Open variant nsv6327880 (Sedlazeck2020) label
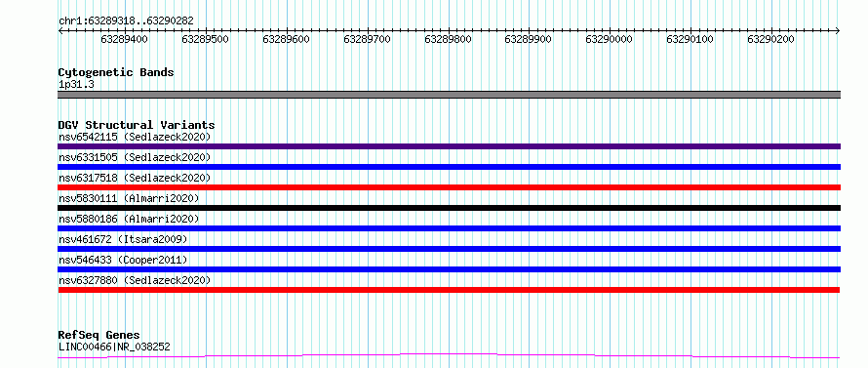868x368 pixels. pyautogui.click(x=135, y=280)
